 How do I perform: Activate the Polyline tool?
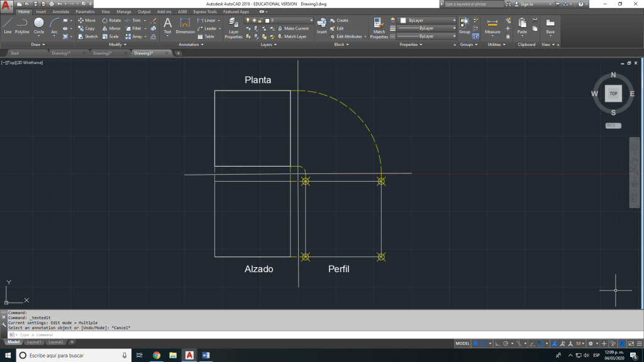[22, 25]
